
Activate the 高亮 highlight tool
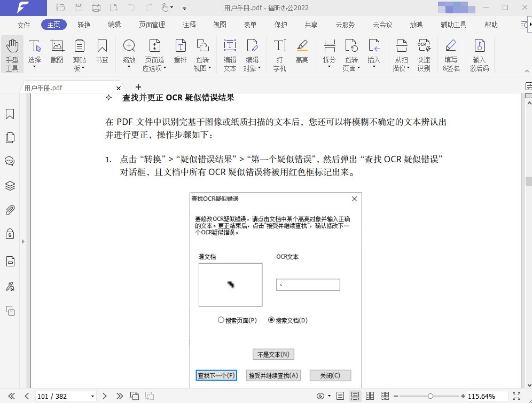[302, 51]
